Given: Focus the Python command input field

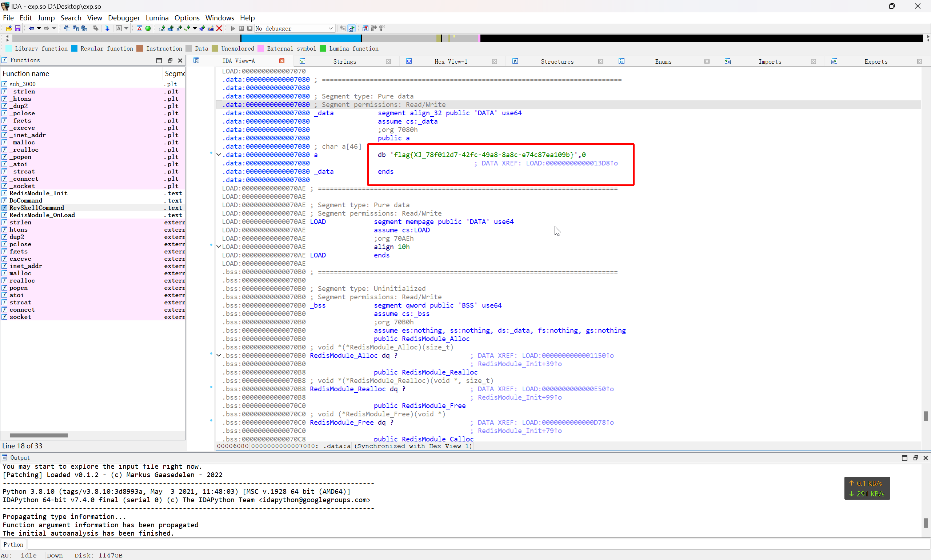Looking at the screenshot, I should (479, 544).
